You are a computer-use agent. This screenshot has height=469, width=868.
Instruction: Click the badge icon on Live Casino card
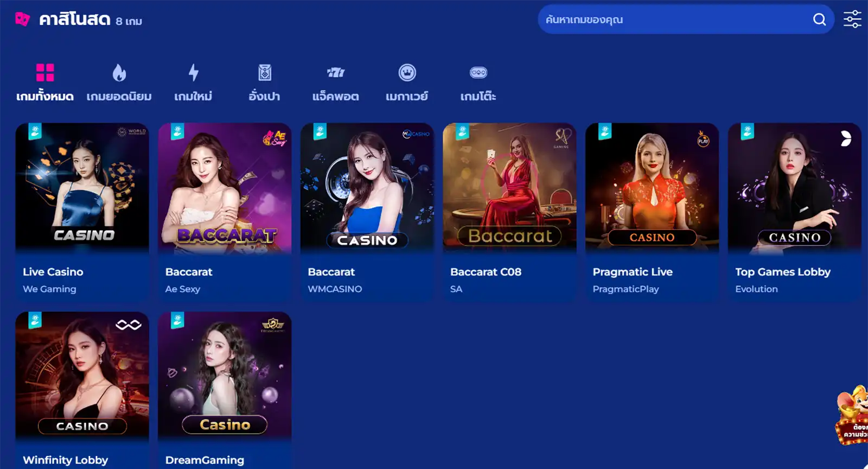pos(35,131)
